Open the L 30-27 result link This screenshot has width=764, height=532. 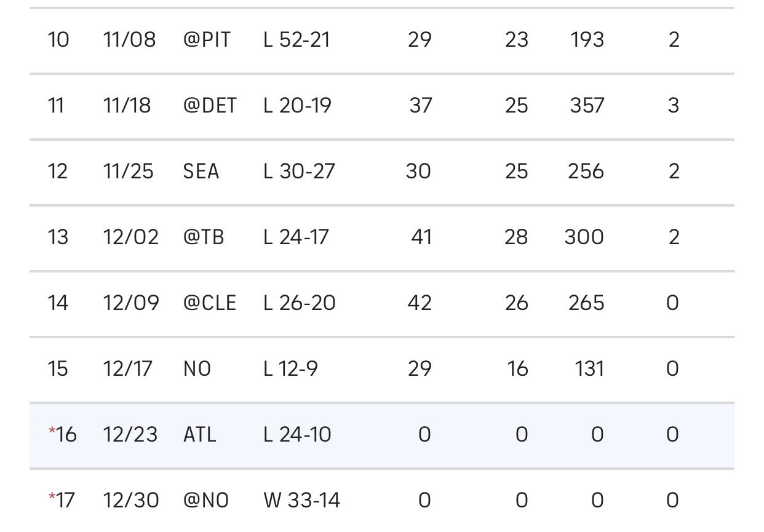coord(299,172)
